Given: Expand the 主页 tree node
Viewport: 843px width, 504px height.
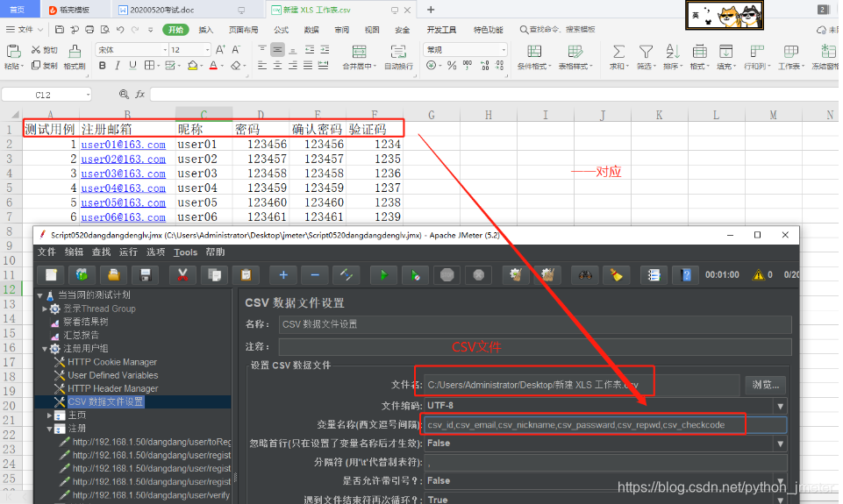Looking at the screenshot, I should [49, 415].
